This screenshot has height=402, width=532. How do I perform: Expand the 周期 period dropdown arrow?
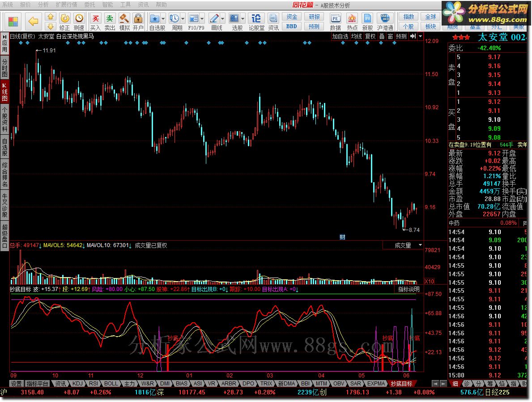[x=183, y=19]
